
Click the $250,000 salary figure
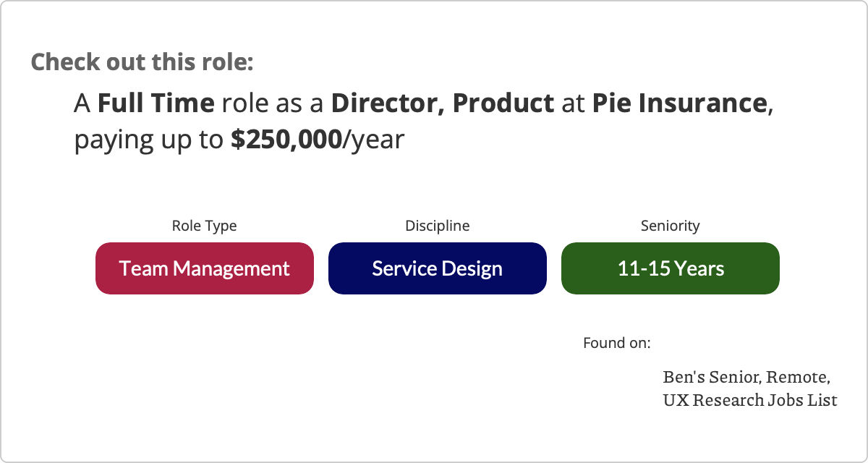(286, 140)
